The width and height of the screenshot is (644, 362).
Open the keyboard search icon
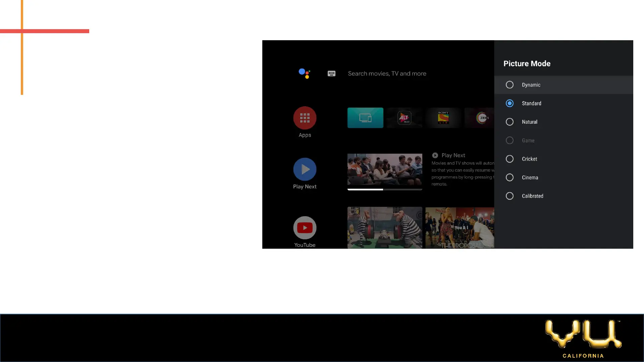tap(331, 73)
